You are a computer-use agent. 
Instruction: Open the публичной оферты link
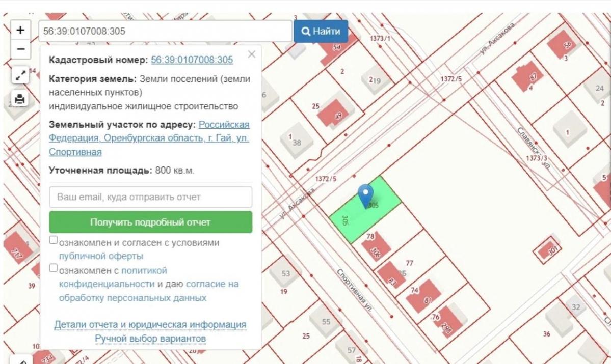point(101,256)
